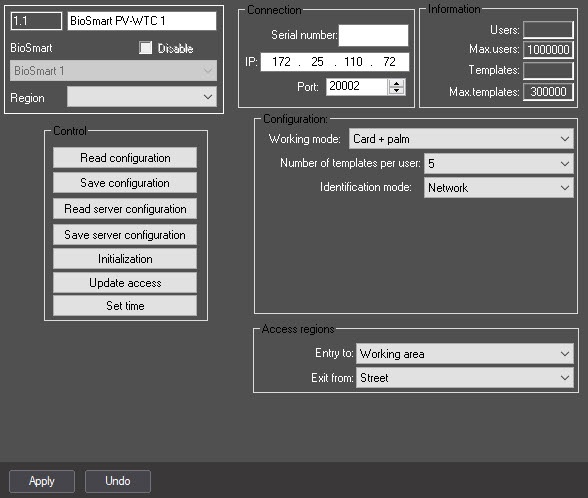Screen dimensions: 588x498
Task: Decrease Port value with down arrow
Action: point(396,91)
